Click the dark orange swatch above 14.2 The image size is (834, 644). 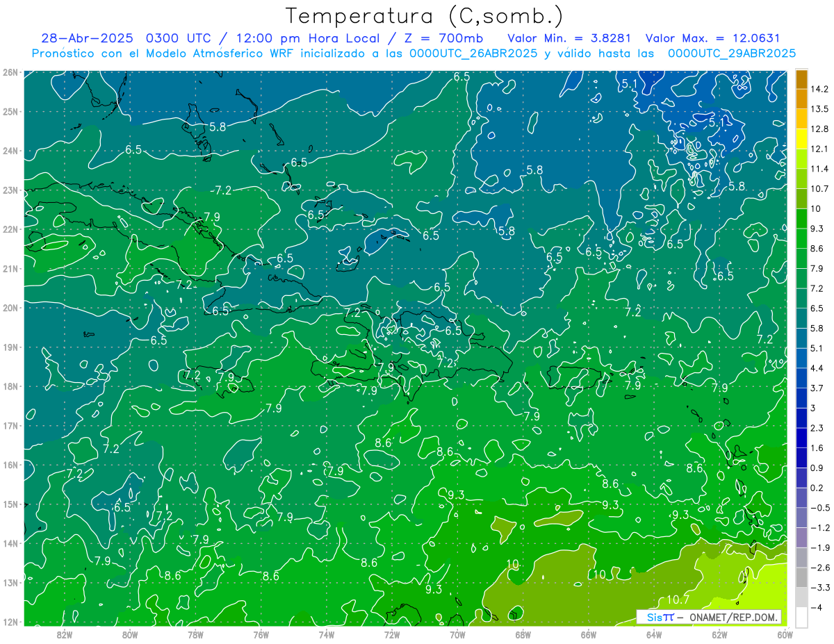click(x=801, y=79)
